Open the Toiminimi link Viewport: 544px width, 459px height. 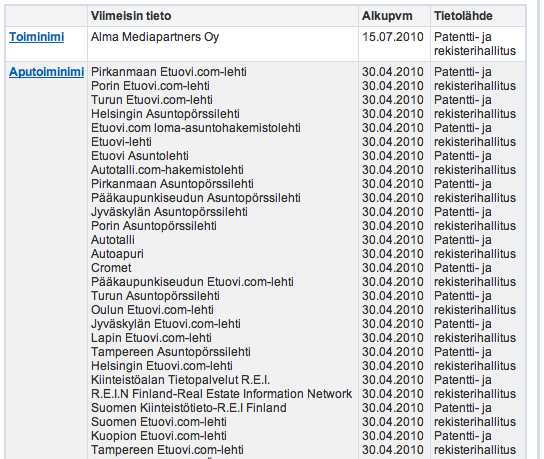(x=36, y=37)
